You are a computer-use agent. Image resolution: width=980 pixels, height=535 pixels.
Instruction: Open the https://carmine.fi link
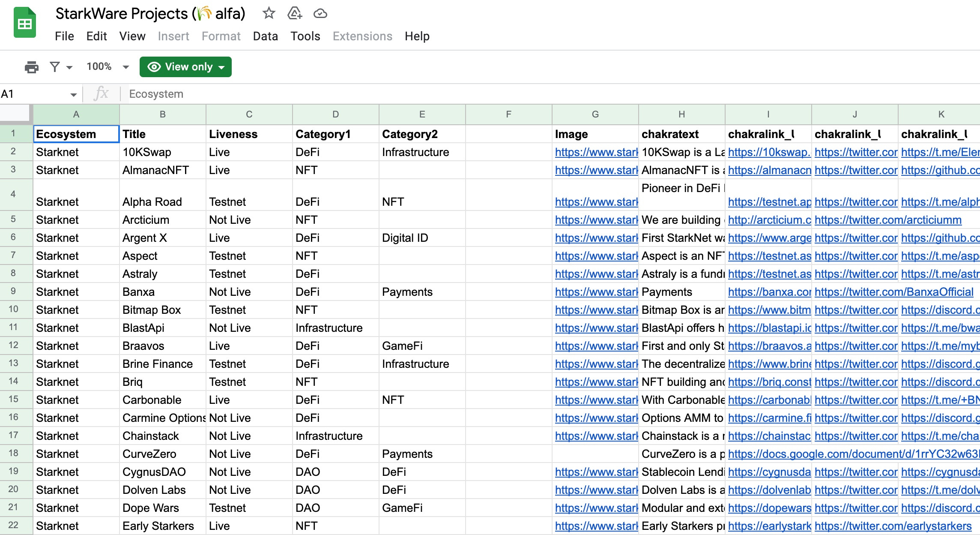click(769, 418)
